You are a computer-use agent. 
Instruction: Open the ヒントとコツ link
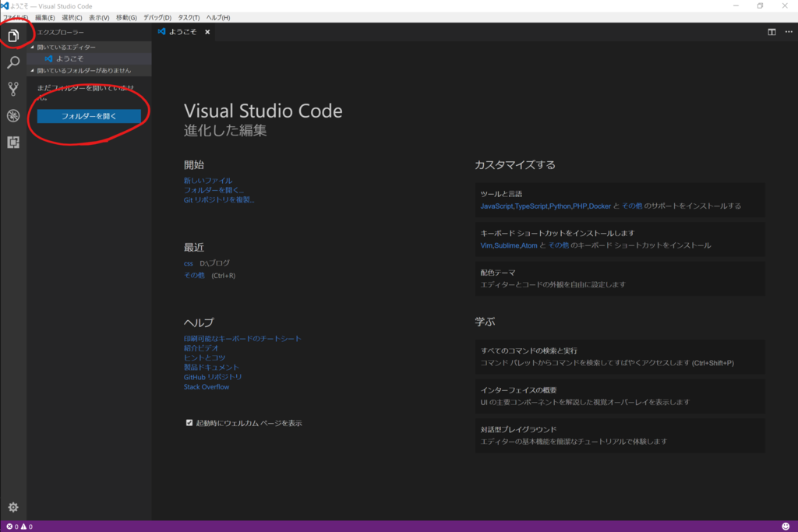point(205,358)
